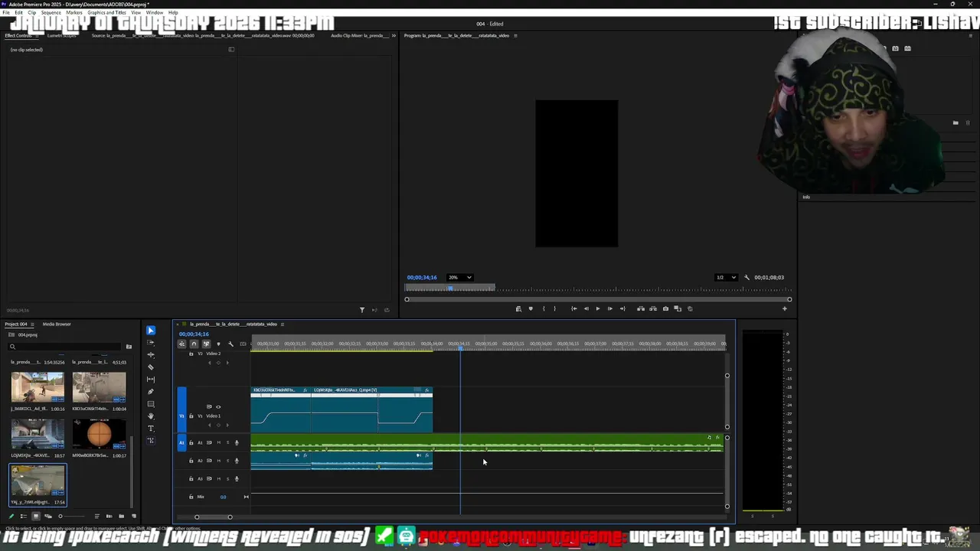
Task: Open the 20% zoom level dropdown
Action: tap(460, 277)
